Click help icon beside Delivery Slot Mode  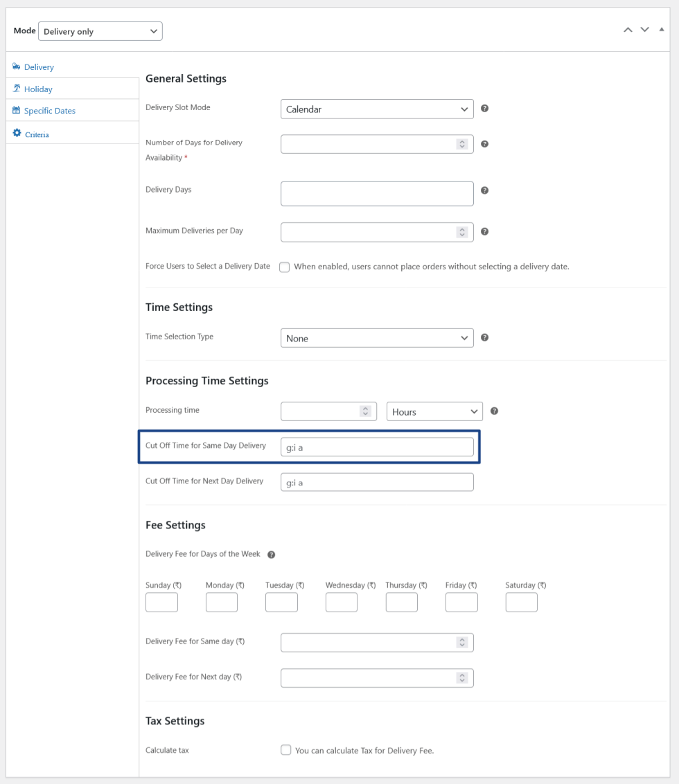click(485, 109)
